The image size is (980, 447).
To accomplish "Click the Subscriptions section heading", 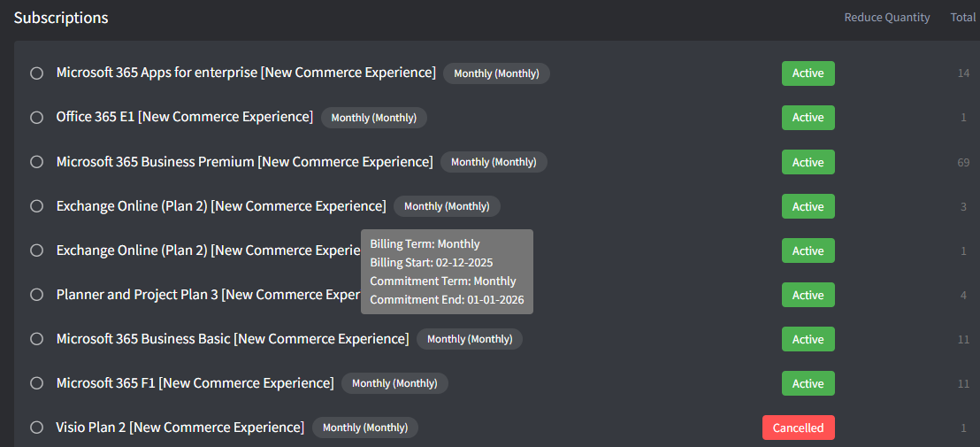I will [x=61, y=18].
